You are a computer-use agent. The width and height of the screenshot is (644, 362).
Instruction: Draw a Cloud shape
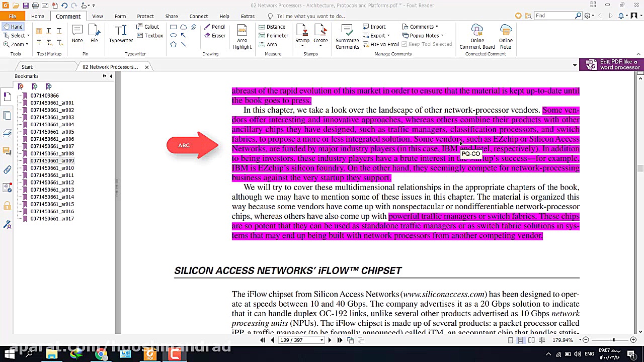183,27
